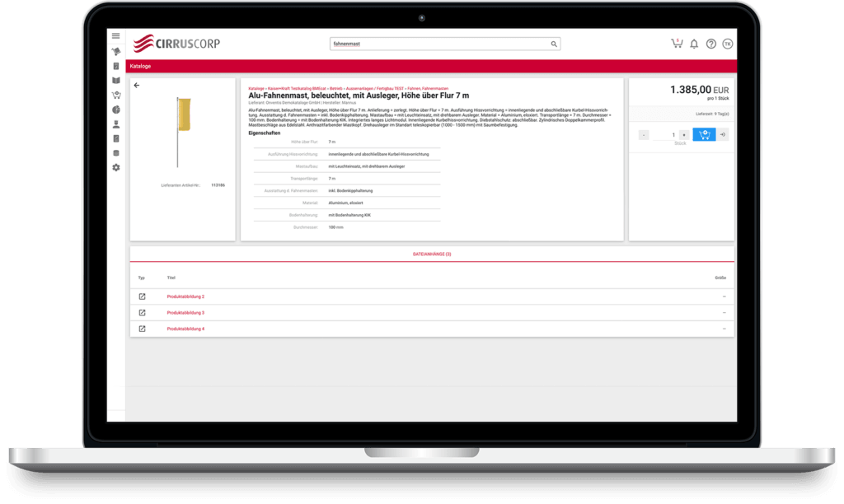Screen dimensions: 844x504
Task: Select the Dateianhänge (3) tab
Action: [x=432, y=254]
